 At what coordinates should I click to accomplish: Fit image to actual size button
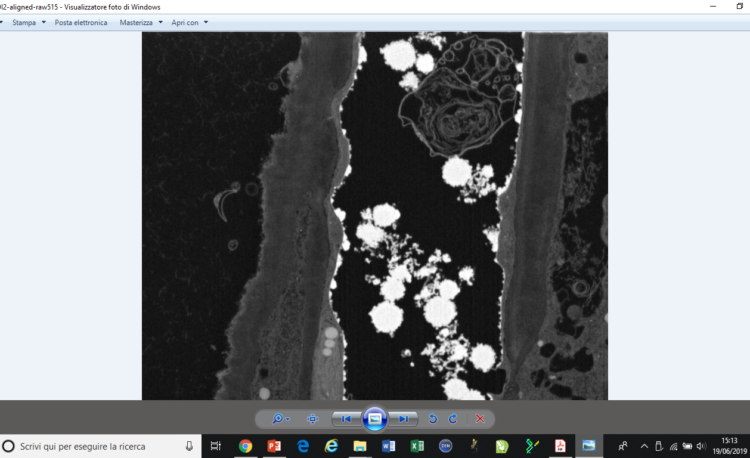click(313, 419)
